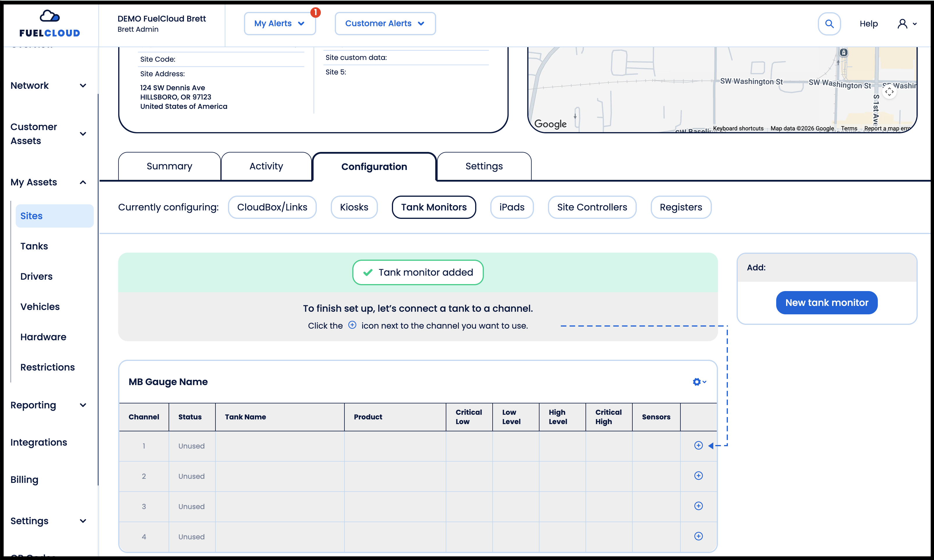Add a tank to channel 4
Screen dimensions: 934x560
pos(698,536)
